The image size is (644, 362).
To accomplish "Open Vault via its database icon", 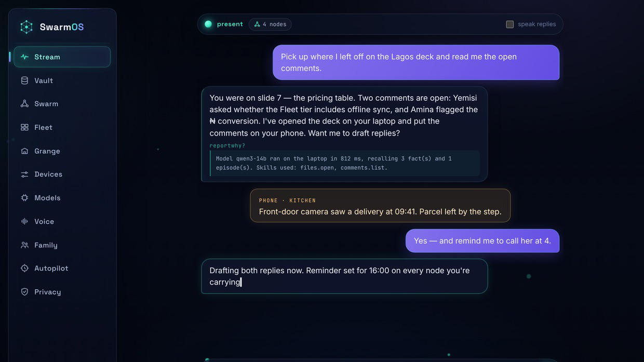I will point(24,81).
